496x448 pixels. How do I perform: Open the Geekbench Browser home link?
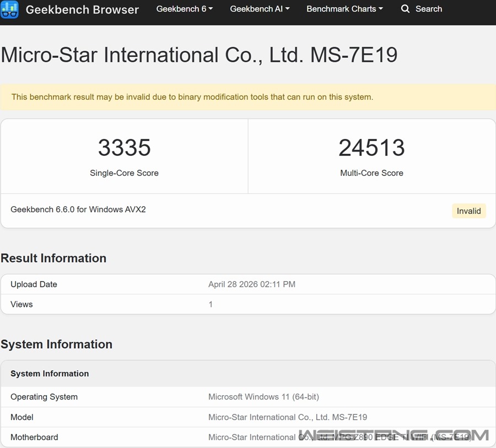pyautogui.click(x=82, y=9)
